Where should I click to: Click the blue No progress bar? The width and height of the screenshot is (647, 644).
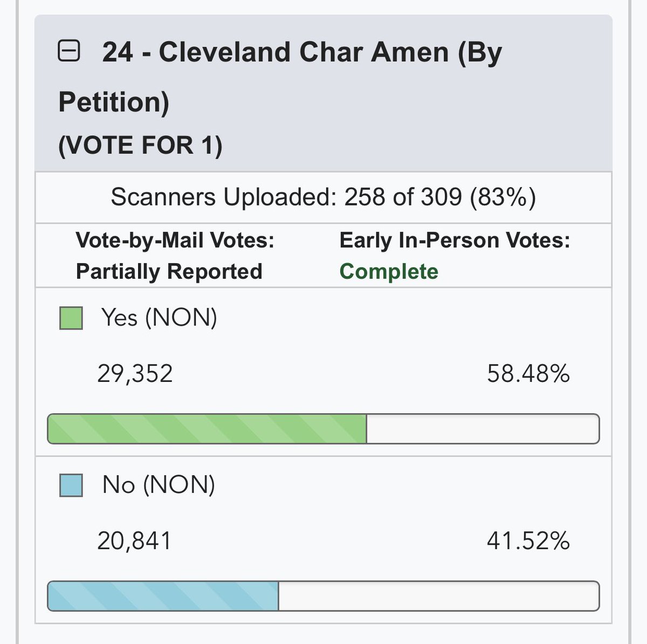pyautogui.click(x=163, y=596)
